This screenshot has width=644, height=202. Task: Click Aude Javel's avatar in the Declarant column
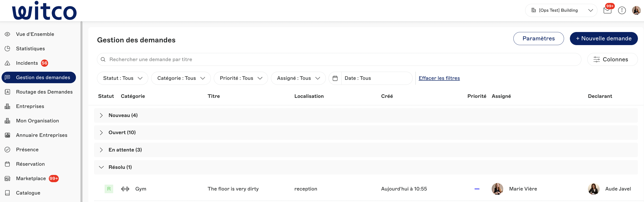point(594,189)
